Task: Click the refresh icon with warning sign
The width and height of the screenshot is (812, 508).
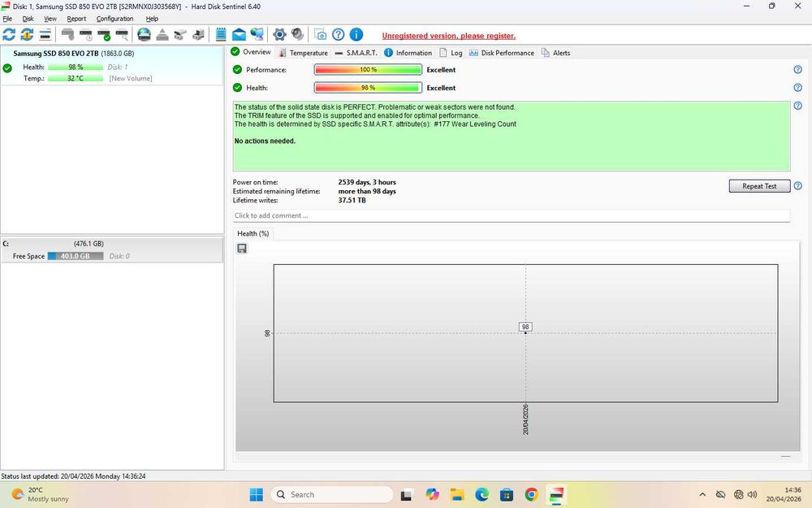Action: pyautogui.click(x=27, y=35)
